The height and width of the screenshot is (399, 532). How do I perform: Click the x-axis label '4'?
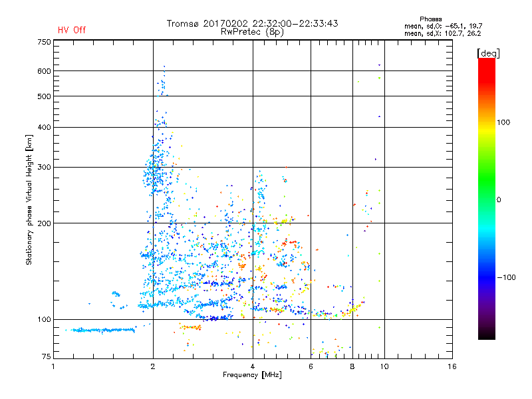tap(253, 366)
